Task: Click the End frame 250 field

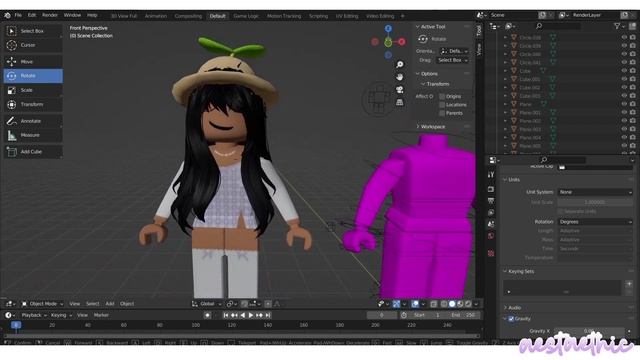Action: [x=464, y=315]
